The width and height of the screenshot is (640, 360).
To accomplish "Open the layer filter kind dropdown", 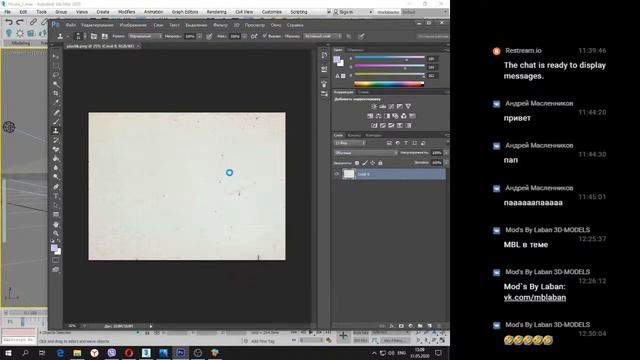I will 350,143.
